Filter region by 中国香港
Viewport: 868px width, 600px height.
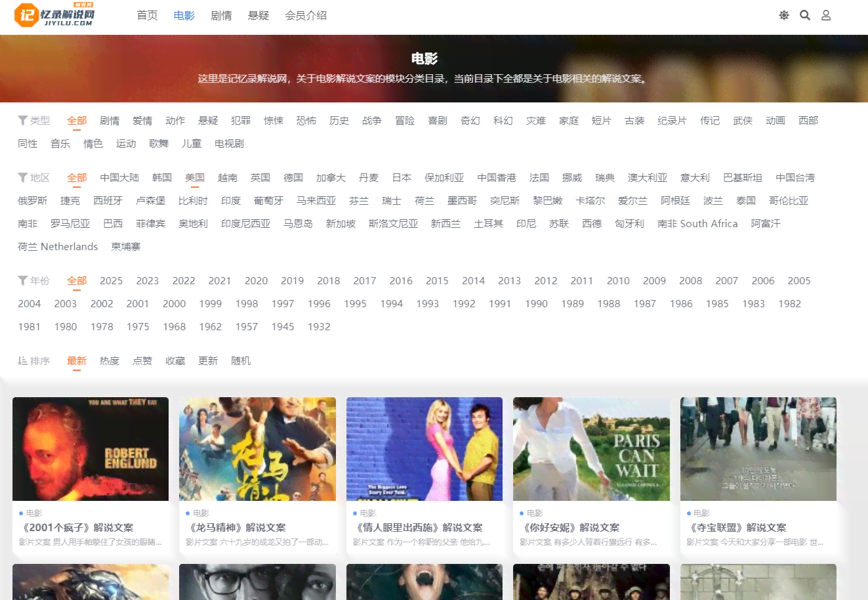point(497,178)
